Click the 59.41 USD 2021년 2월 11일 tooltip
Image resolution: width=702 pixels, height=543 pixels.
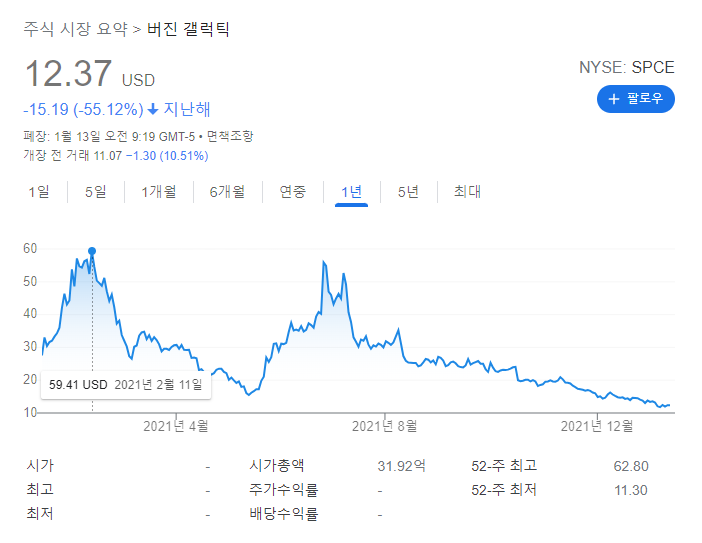click(126, 385)
